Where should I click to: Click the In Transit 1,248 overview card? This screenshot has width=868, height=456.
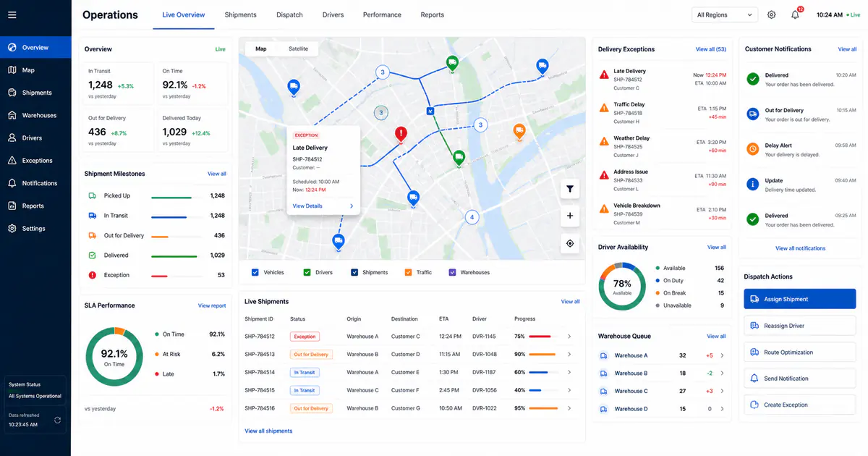119,83
